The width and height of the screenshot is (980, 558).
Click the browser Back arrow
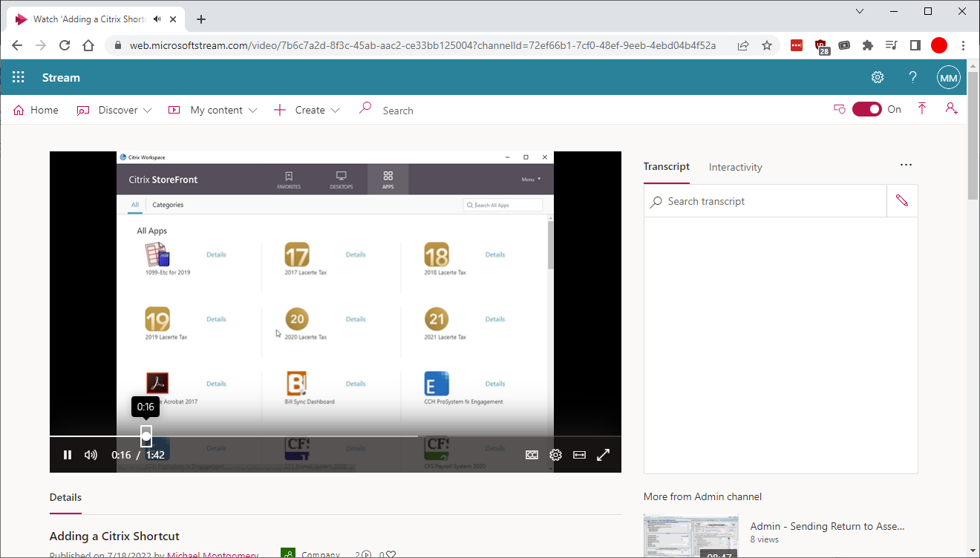coord(17,45)
